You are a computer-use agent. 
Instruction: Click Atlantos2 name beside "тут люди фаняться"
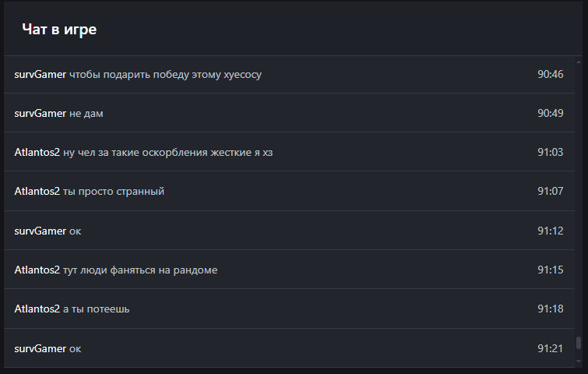tap(37, 270)
